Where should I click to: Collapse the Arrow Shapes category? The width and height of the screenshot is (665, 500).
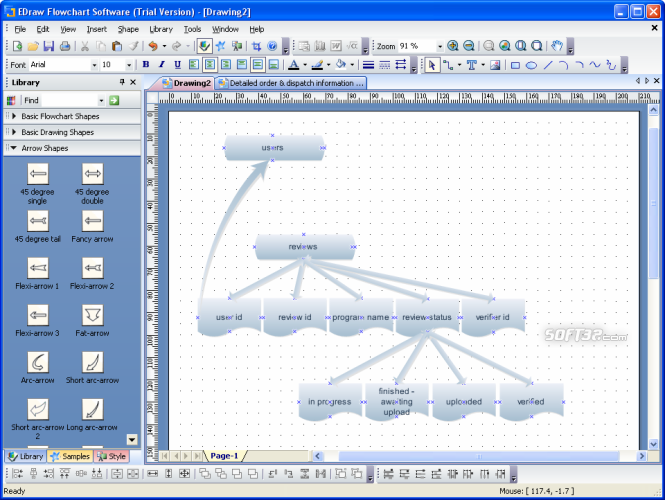pyautogui.click(x=72, y=148)
